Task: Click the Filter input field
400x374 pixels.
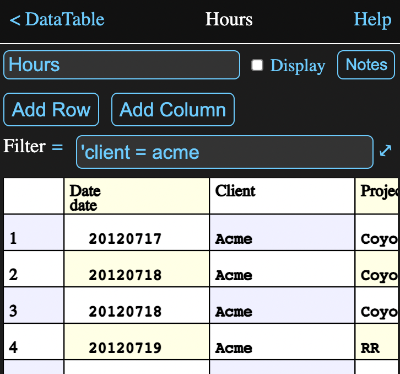Action: (x=225, y=152)
